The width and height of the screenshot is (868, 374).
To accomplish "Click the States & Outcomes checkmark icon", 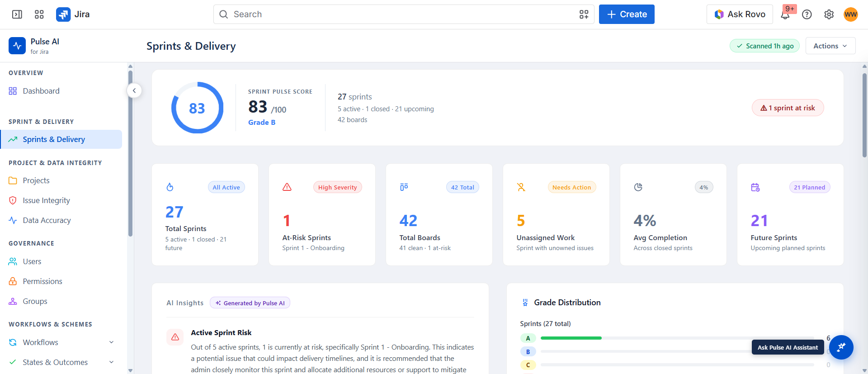I will (13, 362).
